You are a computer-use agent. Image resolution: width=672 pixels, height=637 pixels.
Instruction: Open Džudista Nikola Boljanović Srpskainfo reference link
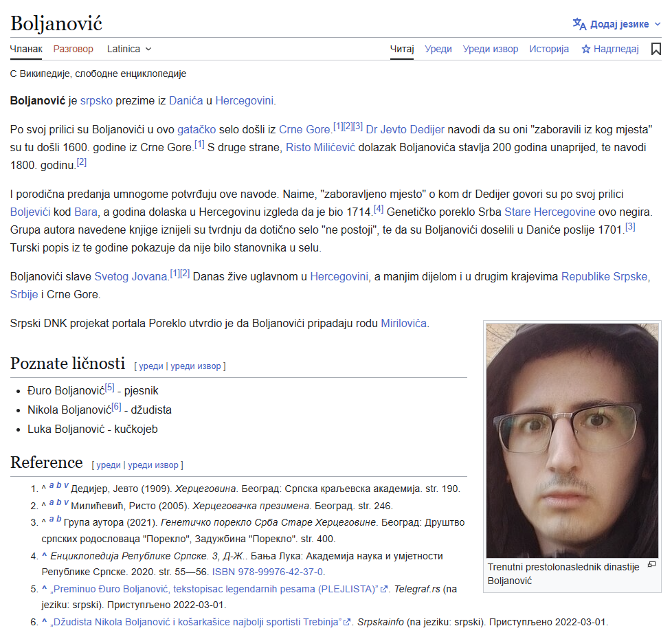200,622
